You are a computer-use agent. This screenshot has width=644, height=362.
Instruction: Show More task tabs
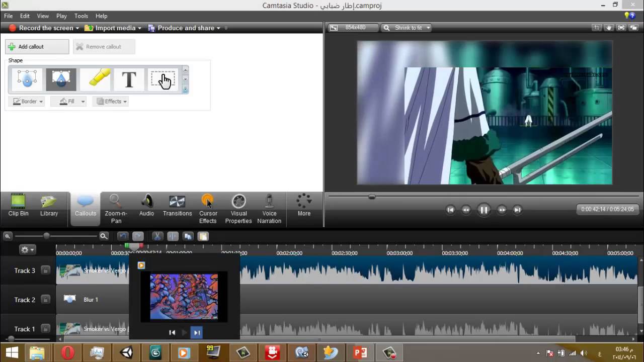click(x=304, y=206)
